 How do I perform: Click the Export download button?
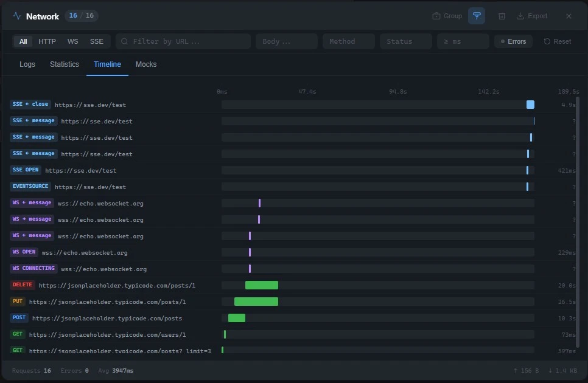[x=532, y=16]
